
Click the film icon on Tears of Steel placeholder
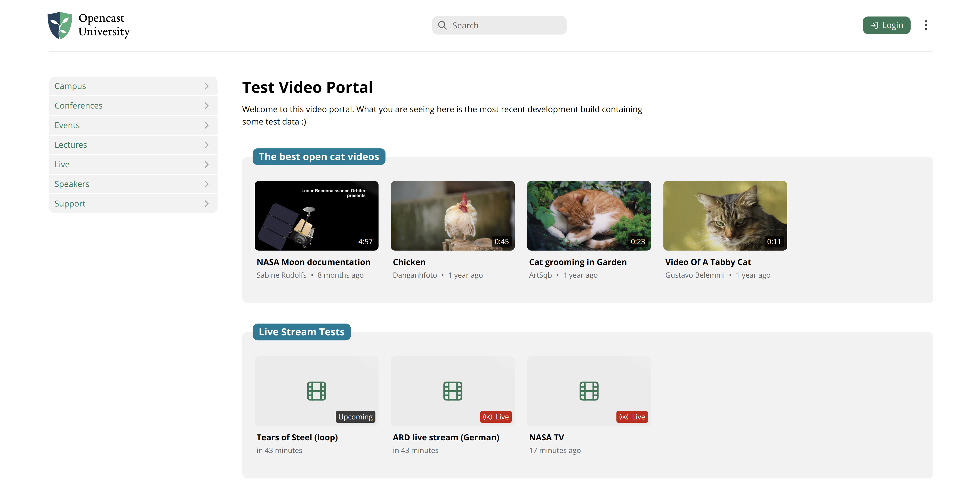click(316, 391)
